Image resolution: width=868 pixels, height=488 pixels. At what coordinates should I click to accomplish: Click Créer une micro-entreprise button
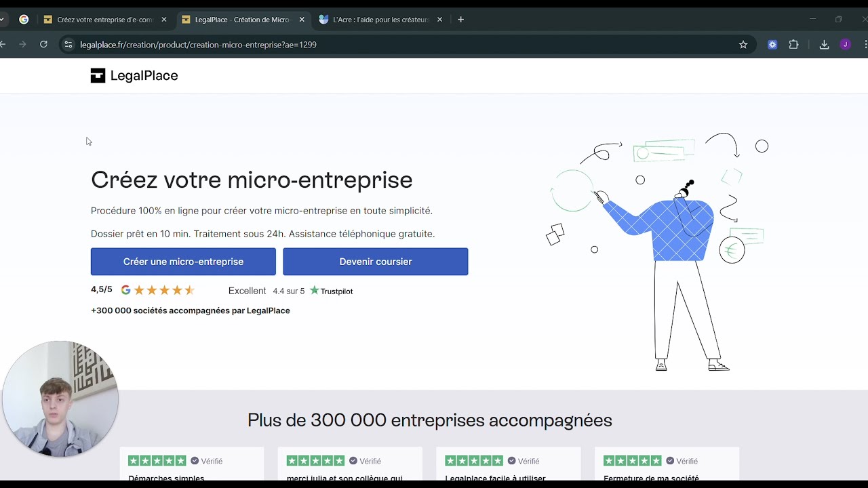click(183, 262)
